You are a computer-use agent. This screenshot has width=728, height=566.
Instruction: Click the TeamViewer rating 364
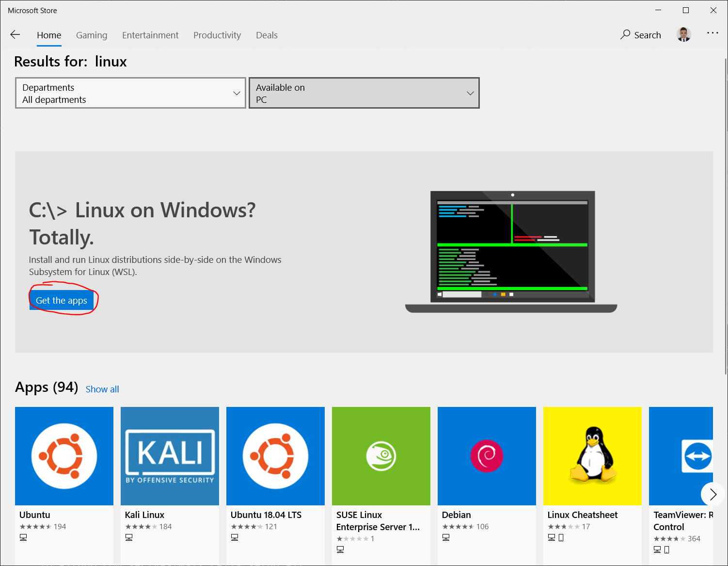tap(677, 539)
